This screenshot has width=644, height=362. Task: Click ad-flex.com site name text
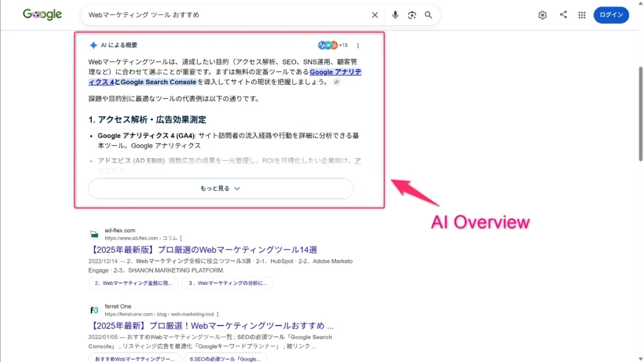pyautogui.click(x=120, y=230)
